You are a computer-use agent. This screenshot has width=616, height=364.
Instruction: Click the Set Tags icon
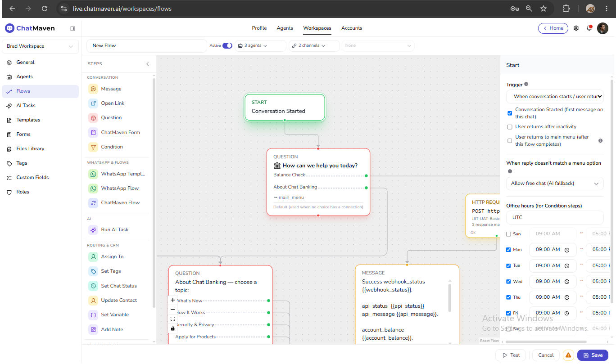tap(93, 271)
